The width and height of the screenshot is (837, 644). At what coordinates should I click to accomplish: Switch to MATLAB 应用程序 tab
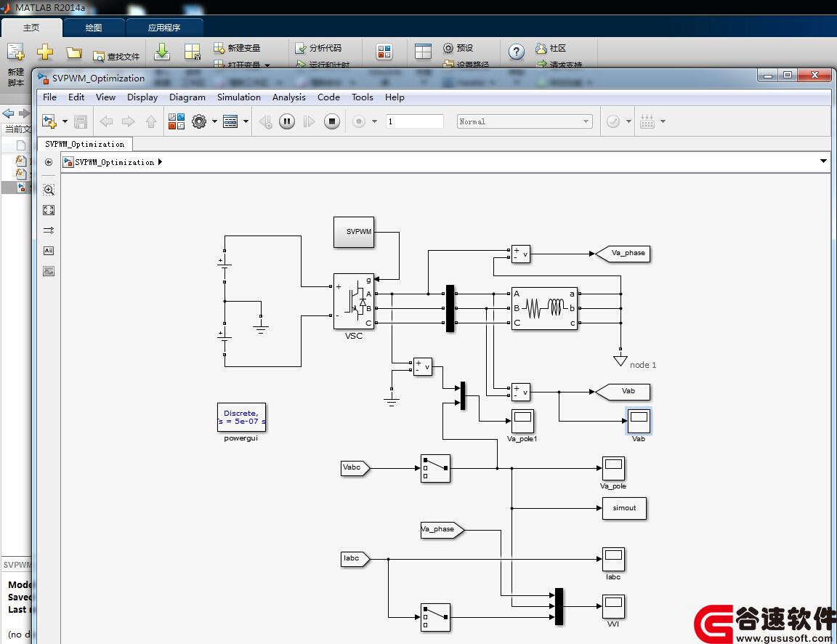click(x=164, y=28)
